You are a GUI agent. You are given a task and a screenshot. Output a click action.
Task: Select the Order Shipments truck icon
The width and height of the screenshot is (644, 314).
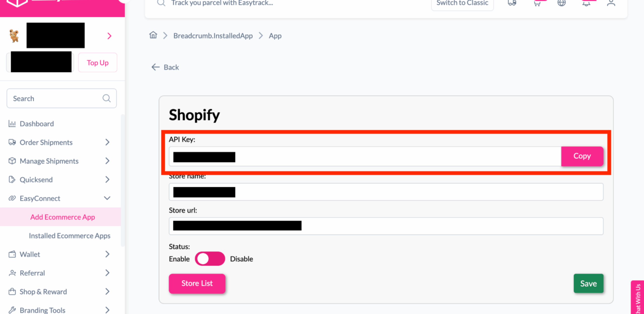click(x=12, y=142)
